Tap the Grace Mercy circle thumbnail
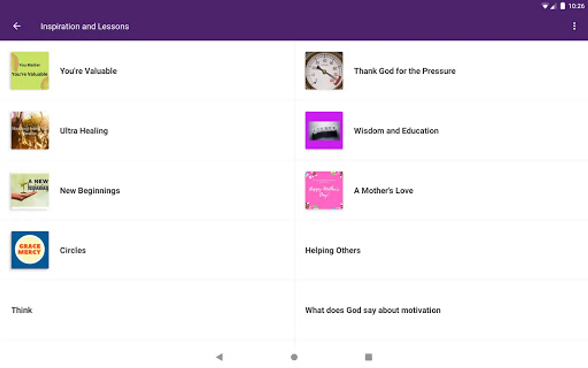This screenshot has height=368, width=588. pyautogui.click(x=30, y=250)
